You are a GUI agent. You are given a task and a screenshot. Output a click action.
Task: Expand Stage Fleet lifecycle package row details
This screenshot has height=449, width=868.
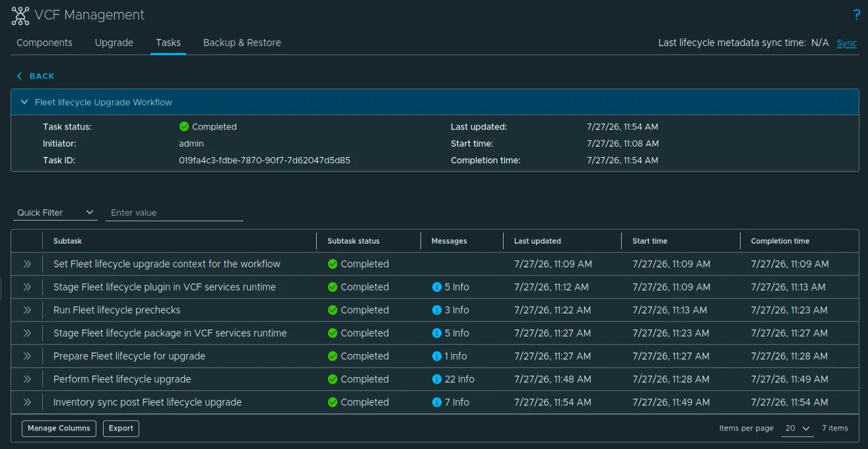point(27,333)
